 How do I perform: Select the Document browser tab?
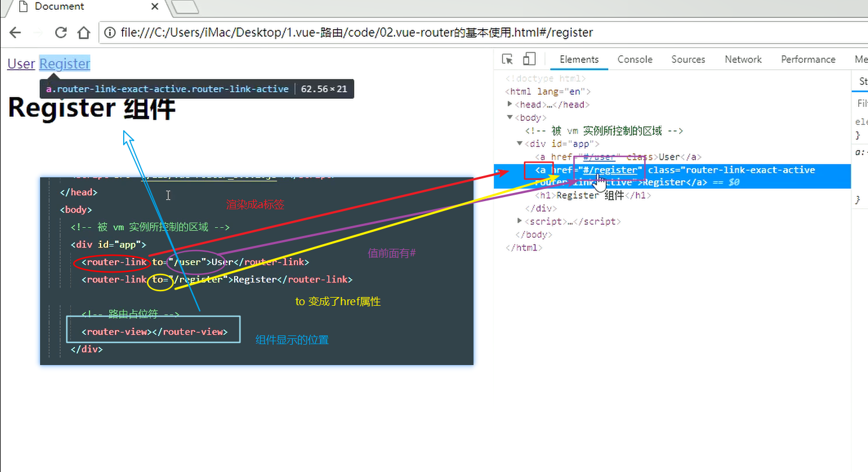84,7
